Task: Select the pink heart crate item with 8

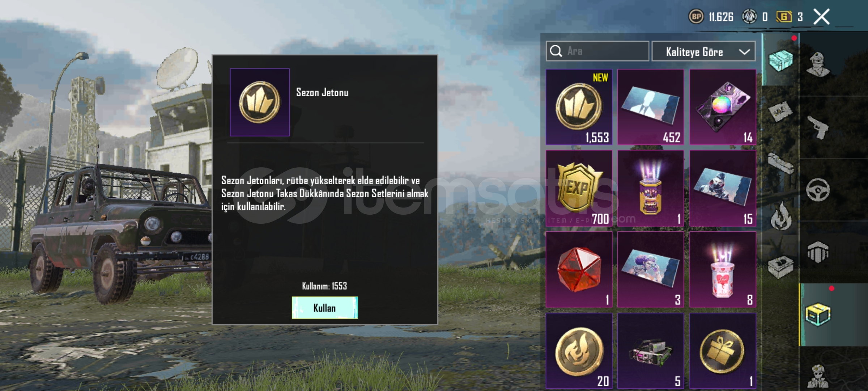Action: pyautogui.click(x=723, y=269)
